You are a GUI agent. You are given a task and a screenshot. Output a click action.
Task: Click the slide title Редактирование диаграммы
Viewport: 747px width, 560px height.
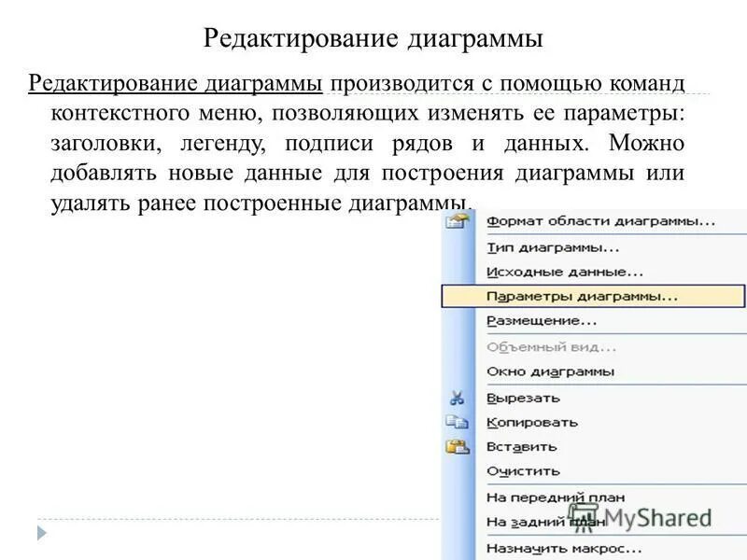[x=373, y=38]
